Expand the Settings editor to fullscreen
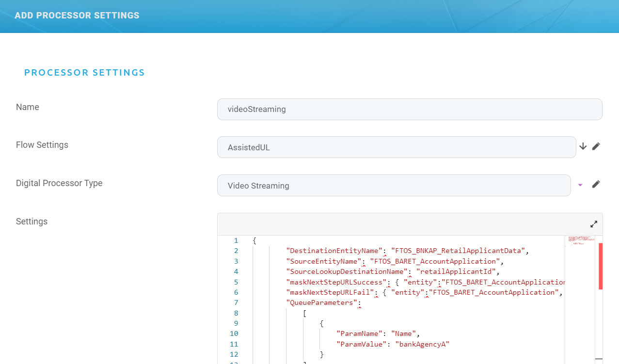This screenshot has height=364, width=619. click(594, 224)
